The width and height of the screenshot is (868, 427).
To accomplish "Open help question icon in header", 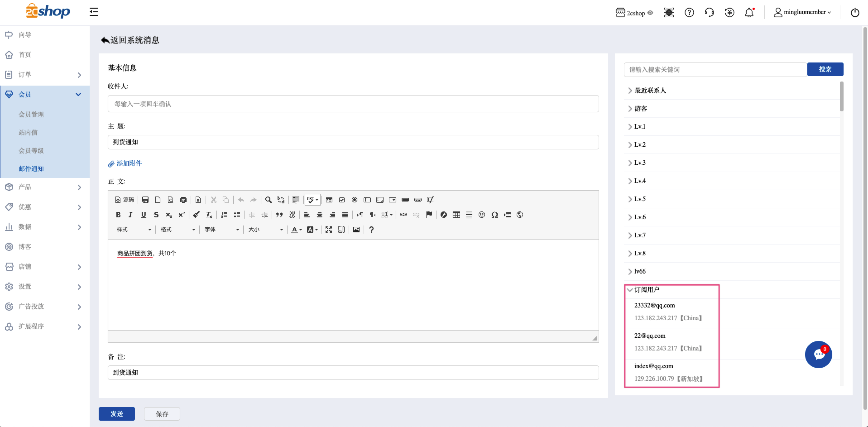I will 689,12.
